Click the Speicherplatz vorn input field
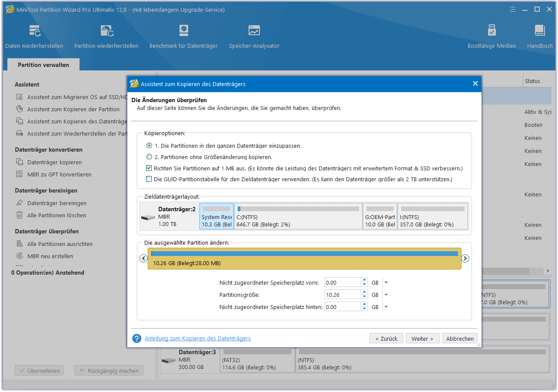The width and height of the screenshot is (558, 392). coord(343,282)
